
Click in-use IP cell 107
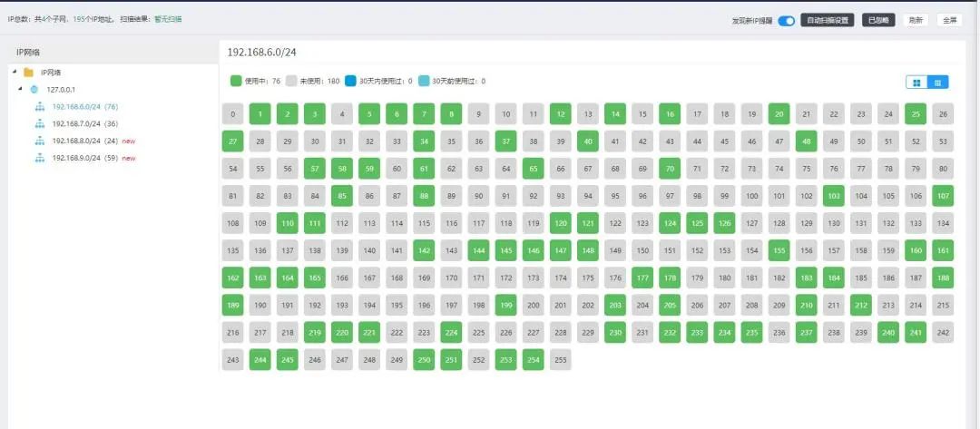pos(943,196)
